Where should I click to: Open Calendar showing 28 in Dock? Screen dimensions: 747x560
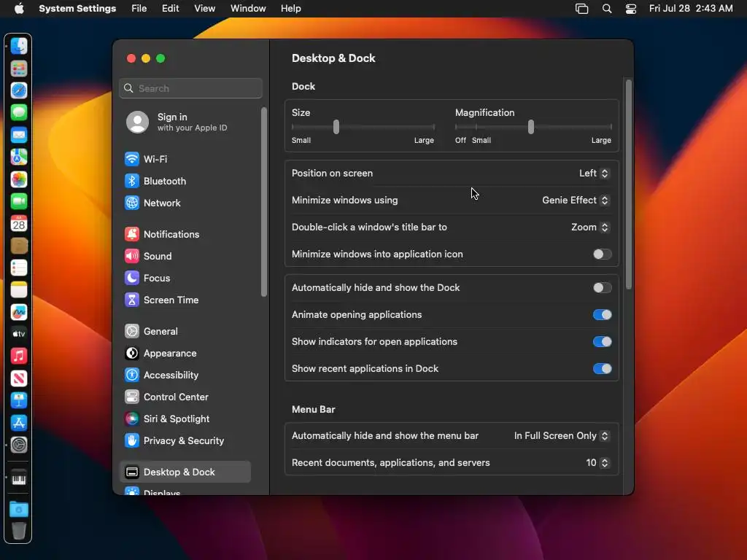coord(19,223)
